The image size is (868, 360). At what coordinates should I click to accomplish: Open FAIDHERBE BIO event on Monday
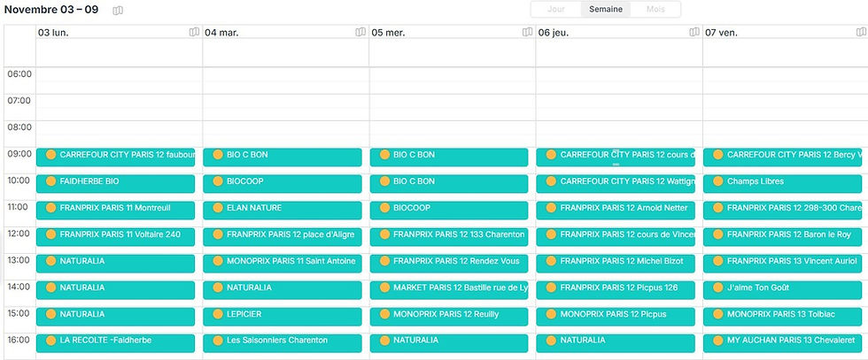point(116,184)
